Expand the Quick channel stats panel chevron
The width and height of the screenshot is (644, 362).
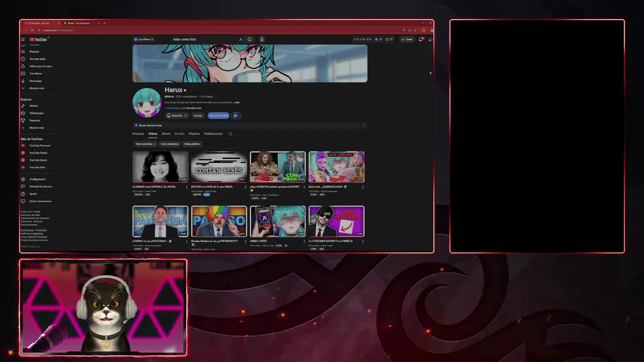click(363, 125)
